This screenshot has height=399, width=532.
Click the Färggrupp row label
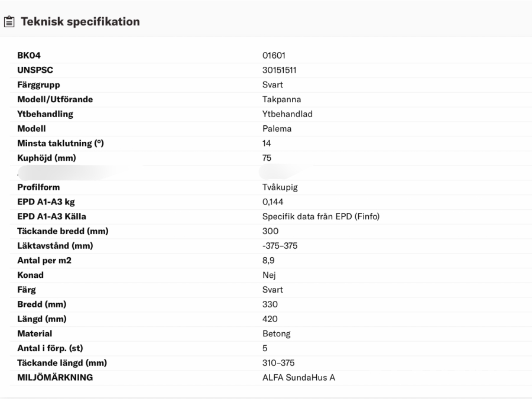38,85
